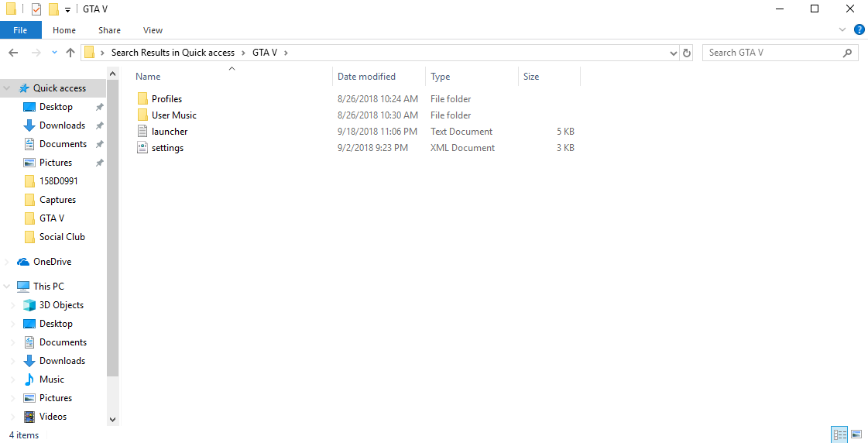
Task: Click date '9/18/2018 11:06 PM'
Action: tap(377, 131)
